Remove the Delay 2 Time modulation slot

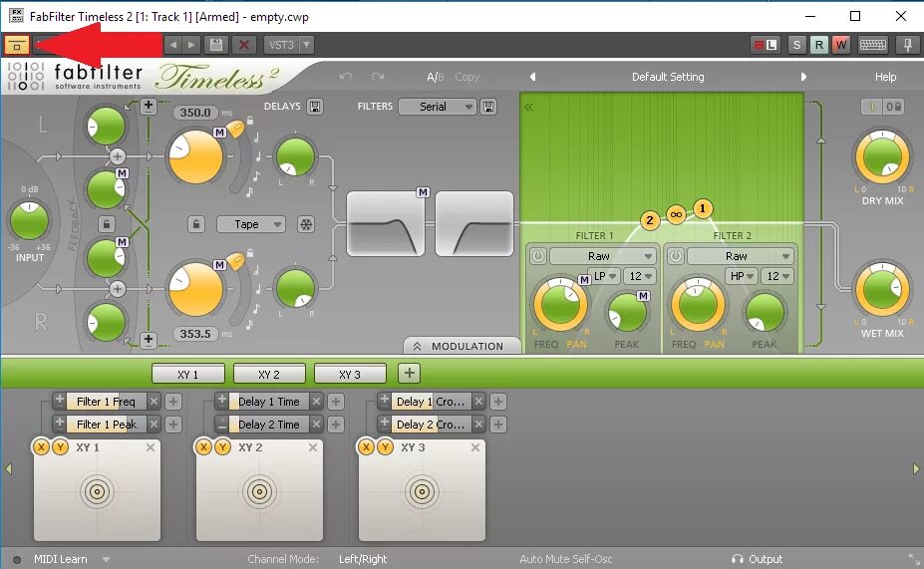click(x=316, y=425)
